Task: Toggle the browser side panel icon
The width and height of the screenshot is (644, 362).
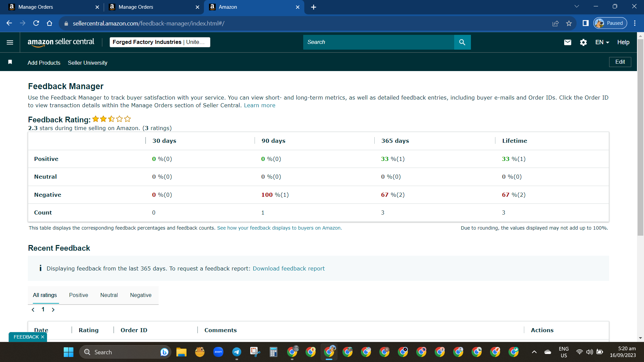Action: click(586, 23)
